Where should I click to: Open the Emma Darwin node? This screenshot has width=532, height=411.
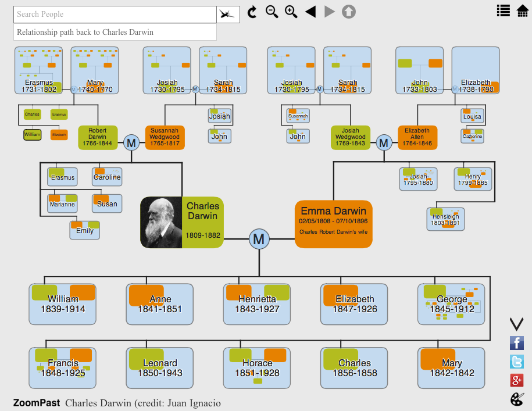point(334,224)
